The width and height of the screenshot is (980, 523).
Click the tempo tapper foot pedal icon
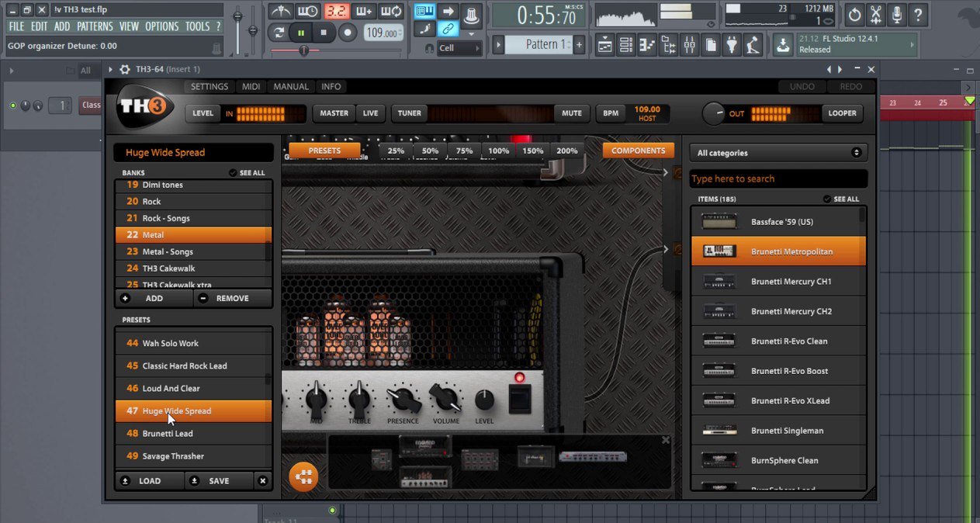753,45
